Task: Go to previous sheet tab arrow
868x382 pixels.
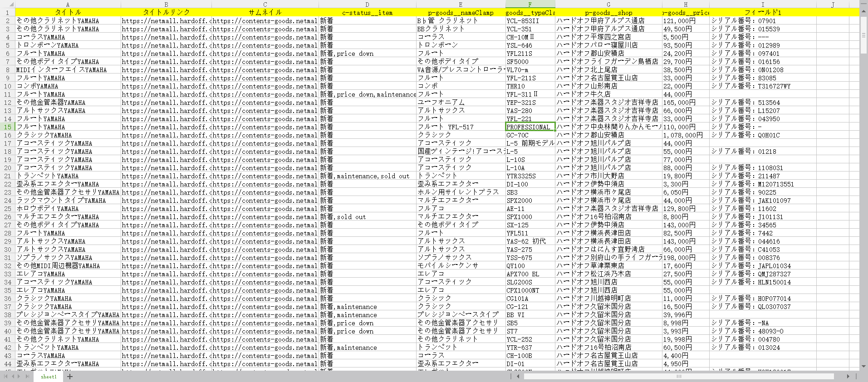Action: coord(14,377)
